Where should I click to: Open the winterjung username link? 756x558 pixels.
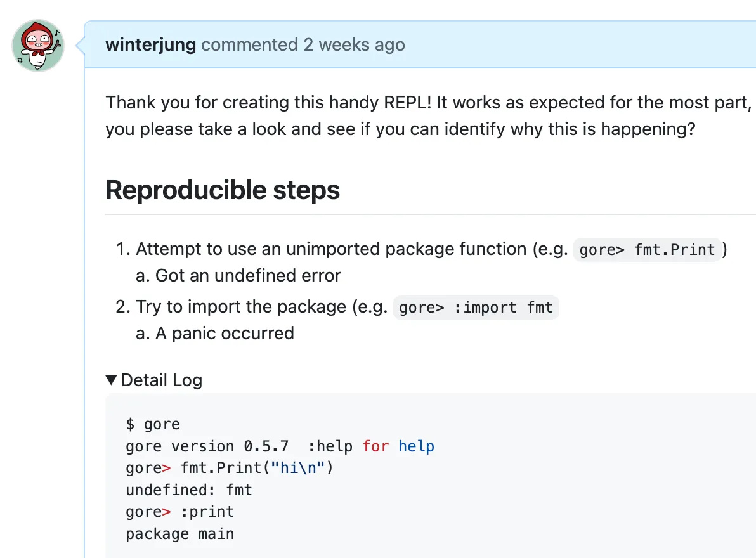click(151, 45)
